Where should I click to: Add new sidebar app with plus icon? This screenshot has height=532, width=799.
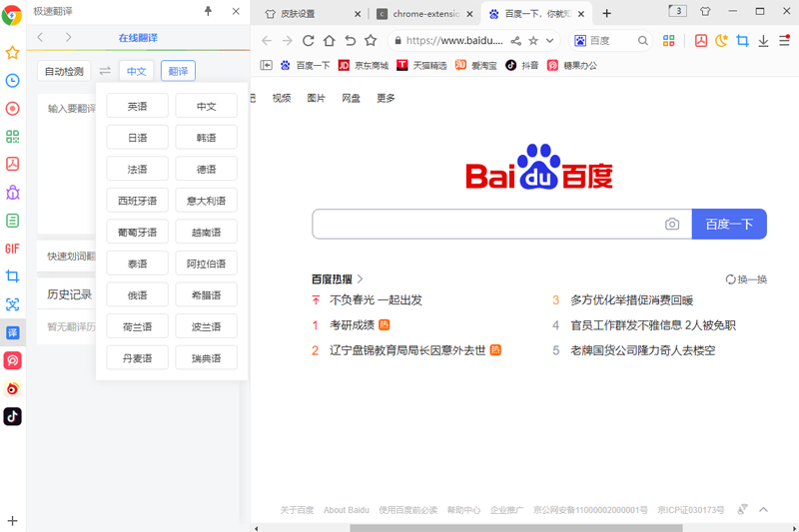coord(12,521)
